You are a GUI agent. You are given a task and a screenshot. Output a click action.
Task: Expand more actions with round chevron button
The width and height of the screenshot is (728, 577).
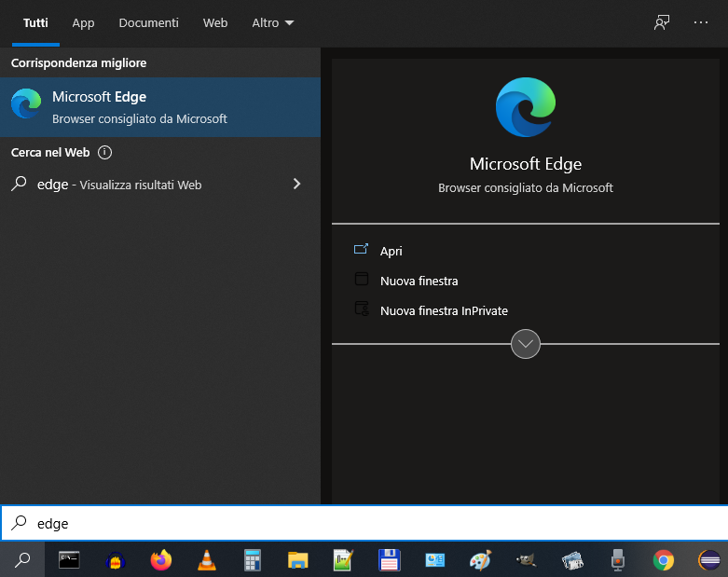tap(526, 344)
